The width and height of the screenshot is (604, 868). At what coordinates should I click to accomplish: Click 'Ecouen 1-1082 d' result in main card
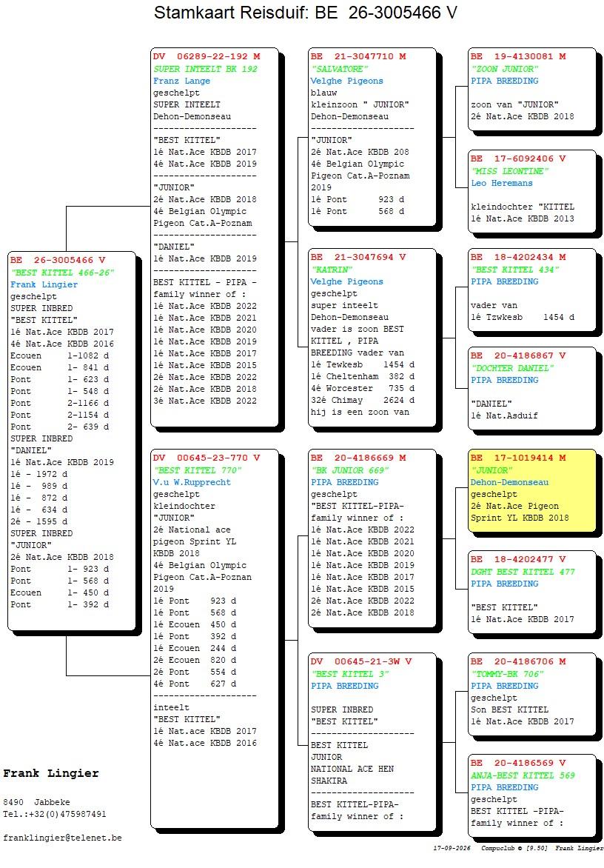[60, 356]
